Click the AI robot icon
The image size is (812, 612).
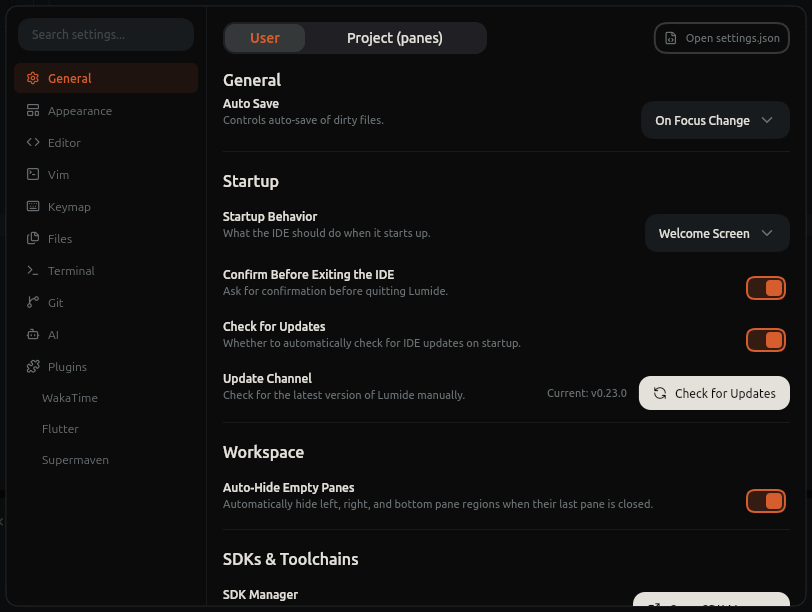pos(33,334)
